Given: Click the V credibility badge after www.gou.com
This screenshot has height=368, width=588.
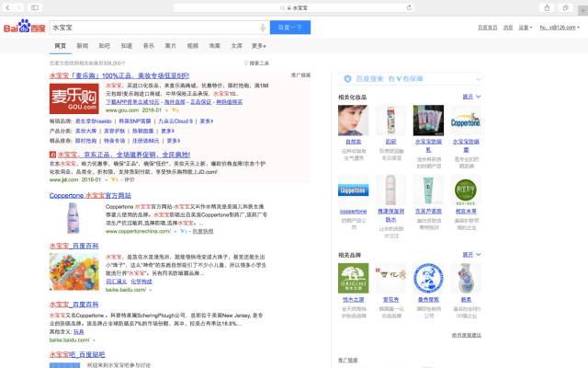Looking at the screenshot, I should pyautogui.click(x=175, y=110).
